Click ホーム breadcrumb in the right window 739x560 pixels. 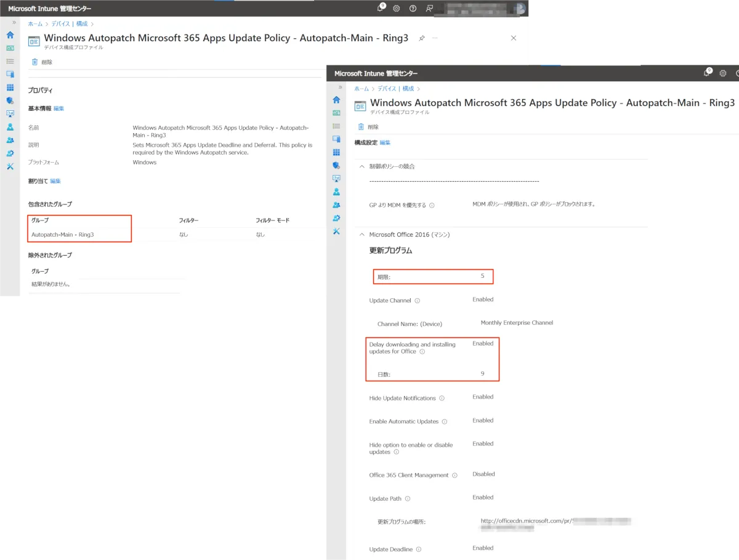click(361, 89)
